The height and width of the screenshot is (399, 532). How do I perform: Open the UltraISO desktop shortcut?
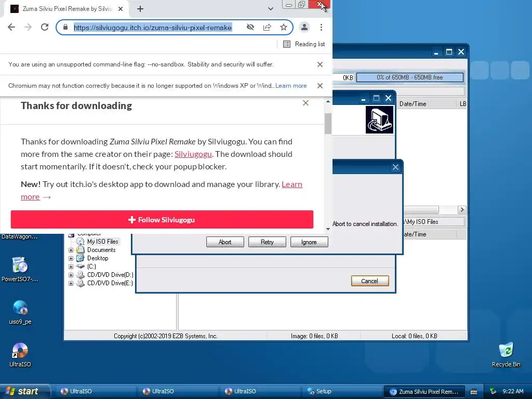[20, 355]
